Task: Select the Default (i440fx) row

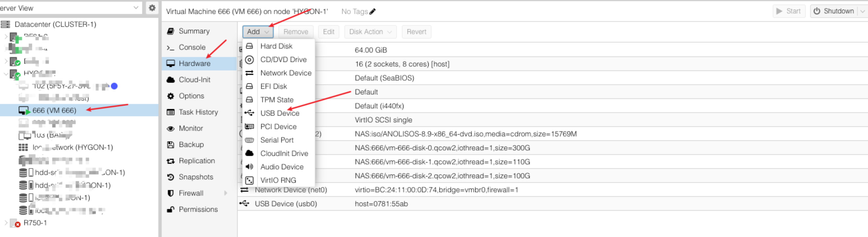Action: 553,106
